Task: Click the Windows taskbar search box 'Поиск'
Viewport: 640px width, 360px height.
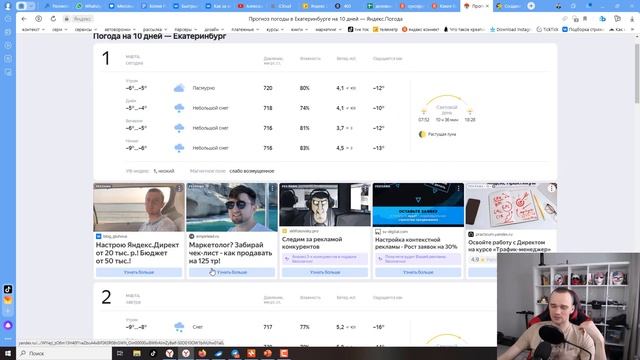Action: coord(64,353)
